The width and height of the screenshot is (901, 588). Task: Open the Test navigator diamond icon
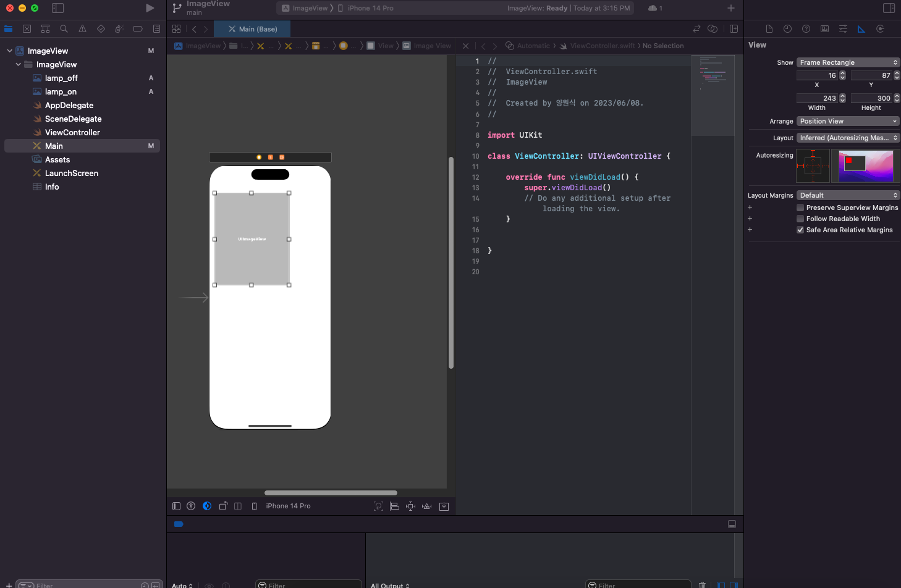click(101, 29)
